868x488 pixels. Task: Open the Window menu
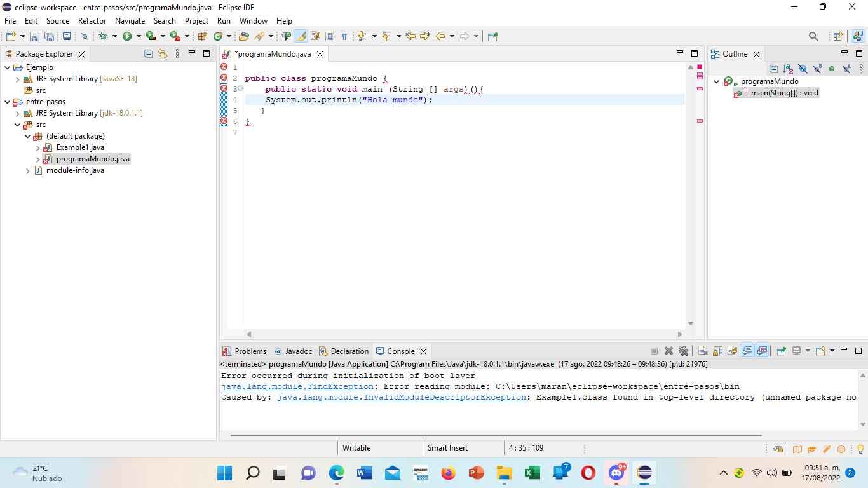point(254,21)
